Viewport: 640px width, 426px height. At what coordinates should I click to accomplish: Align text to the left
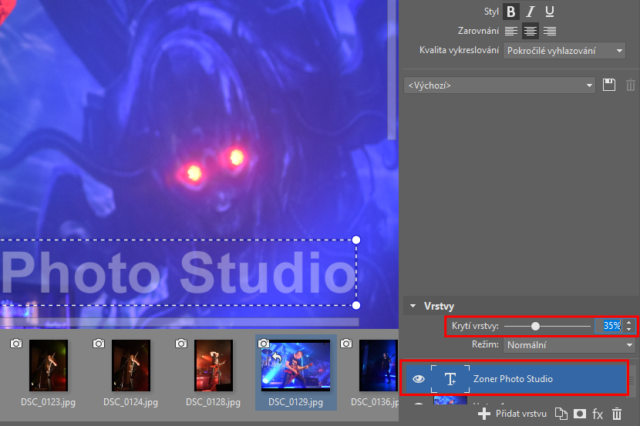[511, 31]
